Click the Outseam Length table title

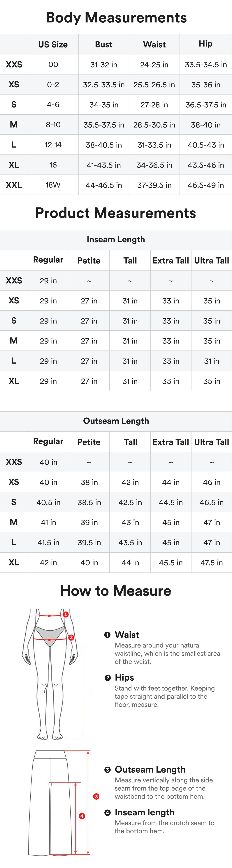[116, 421]
